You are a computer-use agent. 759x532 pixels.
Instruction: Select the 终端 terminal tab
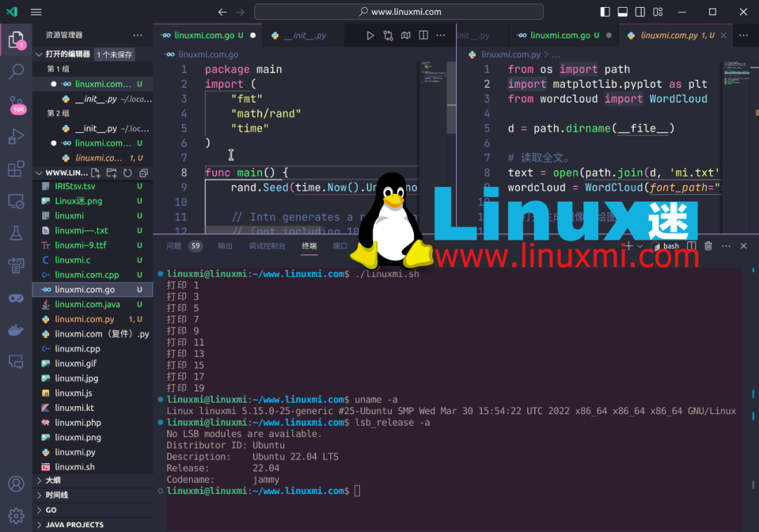click(x=309, y=246)
